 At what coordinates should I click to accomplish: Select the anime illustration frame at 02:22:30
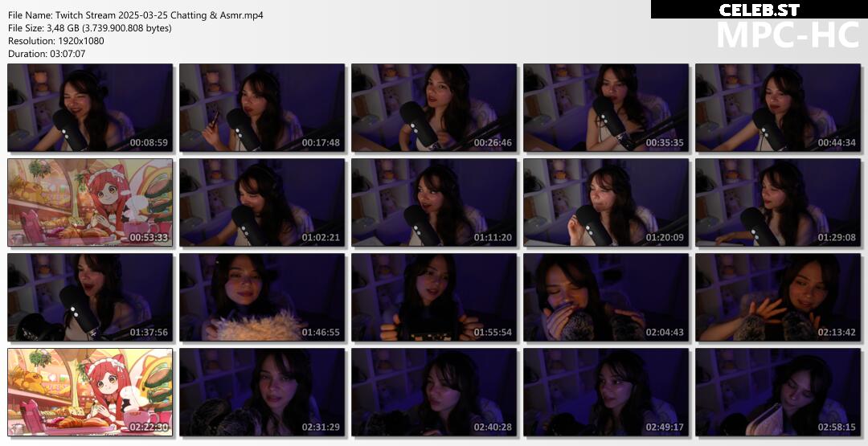click(x=90, y=392)
